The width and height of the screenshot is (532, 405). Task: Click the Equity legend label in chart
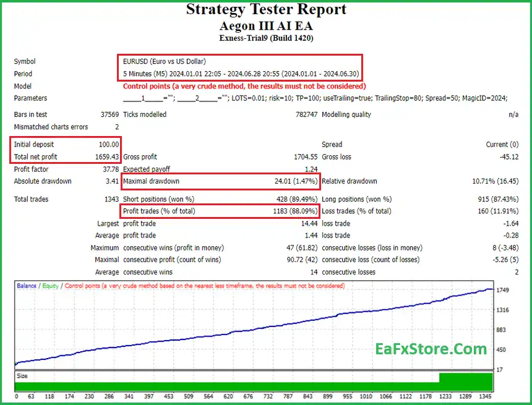pyautogui.click(x=50, y=286)
